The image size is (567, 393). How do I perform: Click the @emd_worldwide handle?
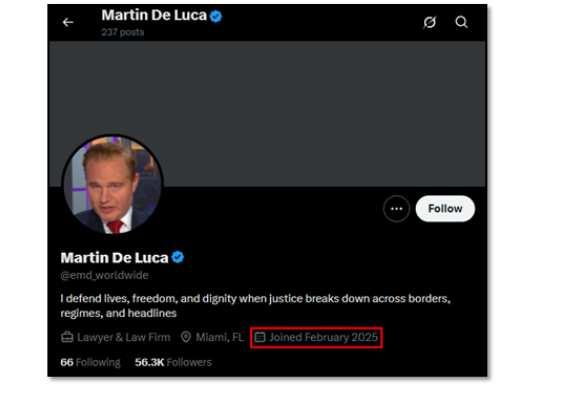coord(105,275)
